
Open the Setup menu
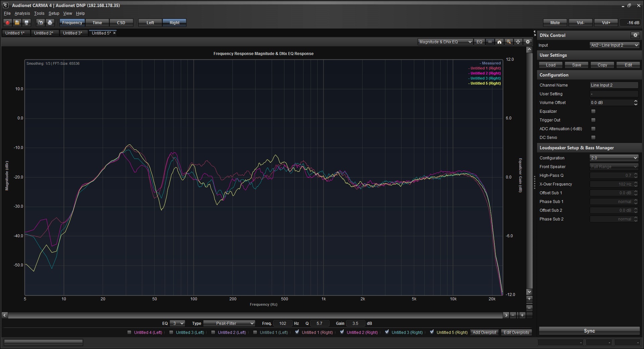(x=54, y=13)
